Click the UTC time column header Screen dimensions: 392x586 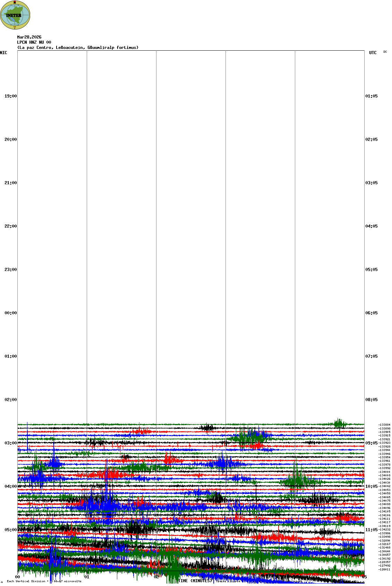[x=373, y=53]
